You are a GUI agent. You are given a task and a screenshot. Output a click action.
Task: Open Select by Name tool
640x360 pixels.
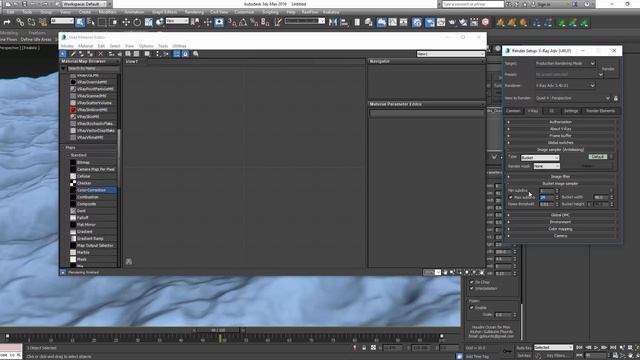pyautogui.click(x=91, y=22)
